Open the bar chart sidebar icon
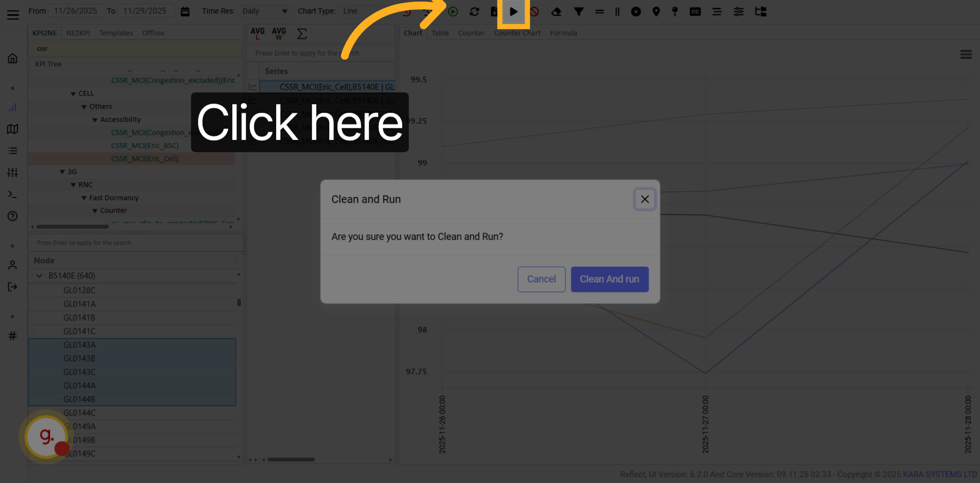 click(x=13, y=107)
